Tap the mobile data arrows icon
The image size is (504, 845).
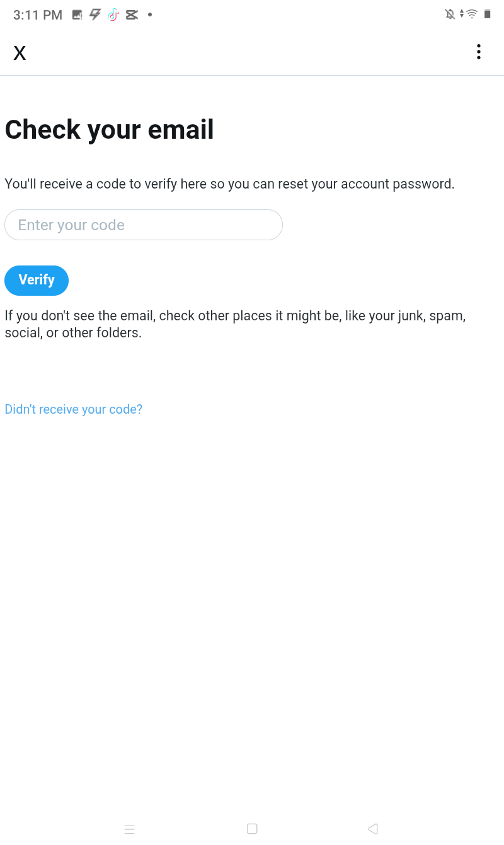pos(462,14)
